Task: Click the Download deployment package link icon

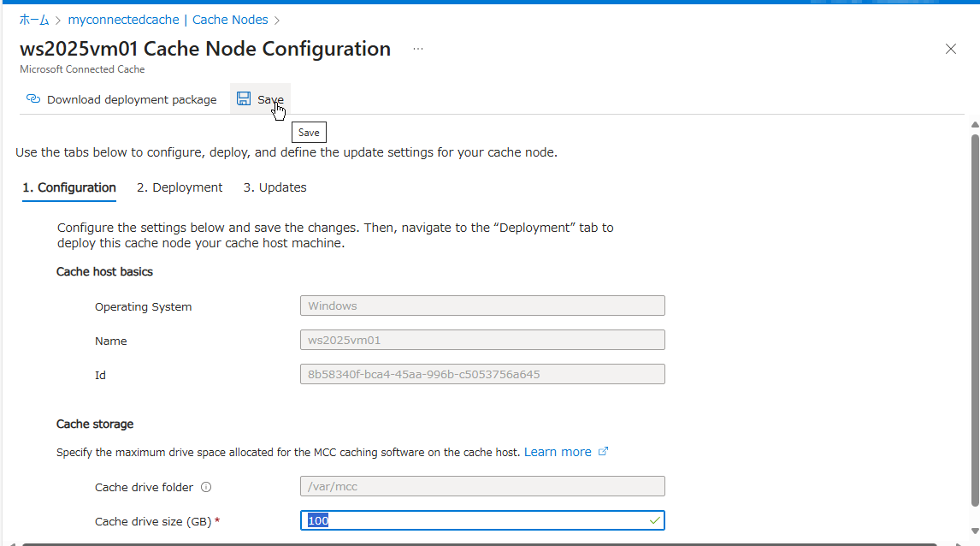Action: click(32, 98)
